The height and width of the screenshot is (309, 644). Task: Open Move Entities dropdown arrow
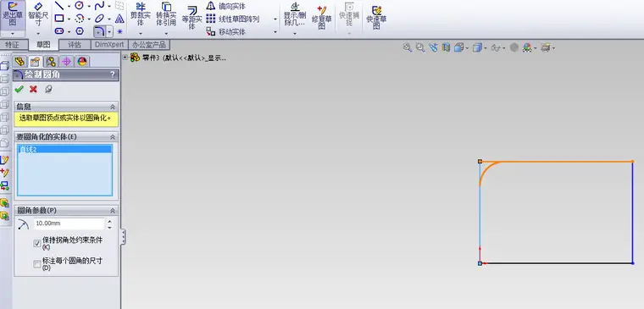(275, 32)
